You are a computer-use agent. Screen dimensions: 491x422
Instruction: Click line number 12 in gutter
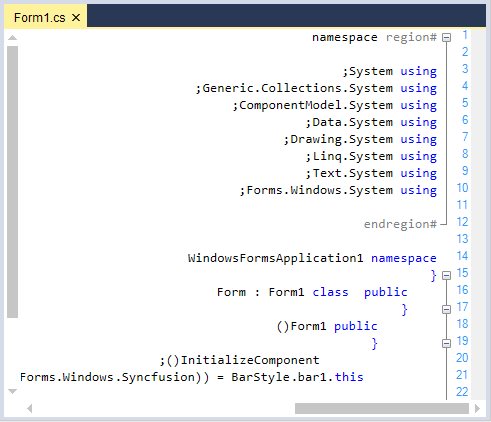click(462, 222)
